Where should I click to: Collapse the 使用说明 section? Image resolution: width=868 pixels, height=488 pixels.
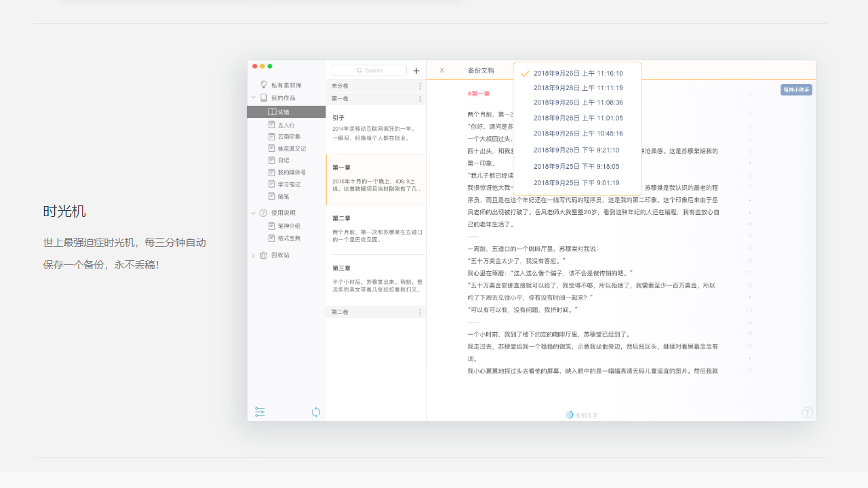click(x=254, y=213)
